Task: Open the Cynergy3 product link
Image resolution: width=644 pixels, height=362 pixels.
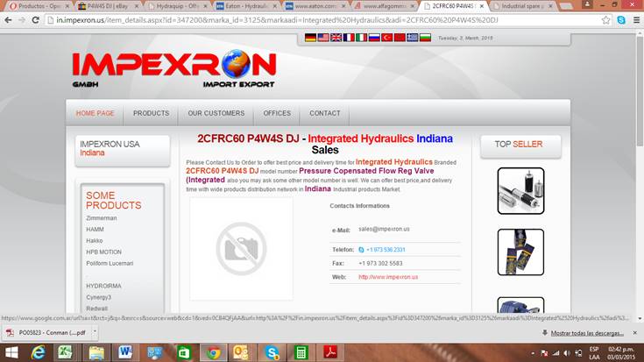Action: (98, 297)
